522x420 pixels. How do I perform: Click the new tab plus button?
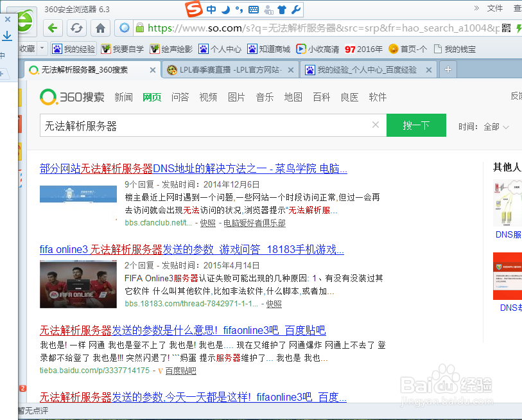(447, 69)
